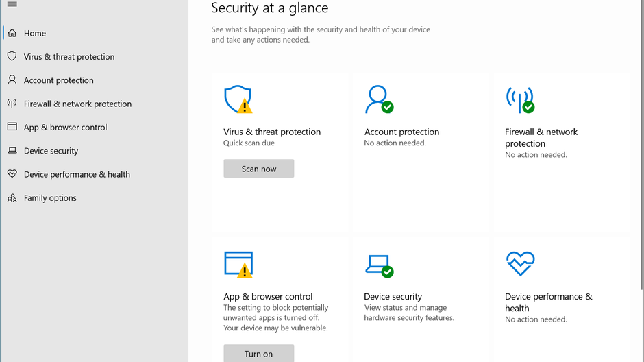Click the Device security tile title
The width and height of the screenshot is (644, 362).
393,297
